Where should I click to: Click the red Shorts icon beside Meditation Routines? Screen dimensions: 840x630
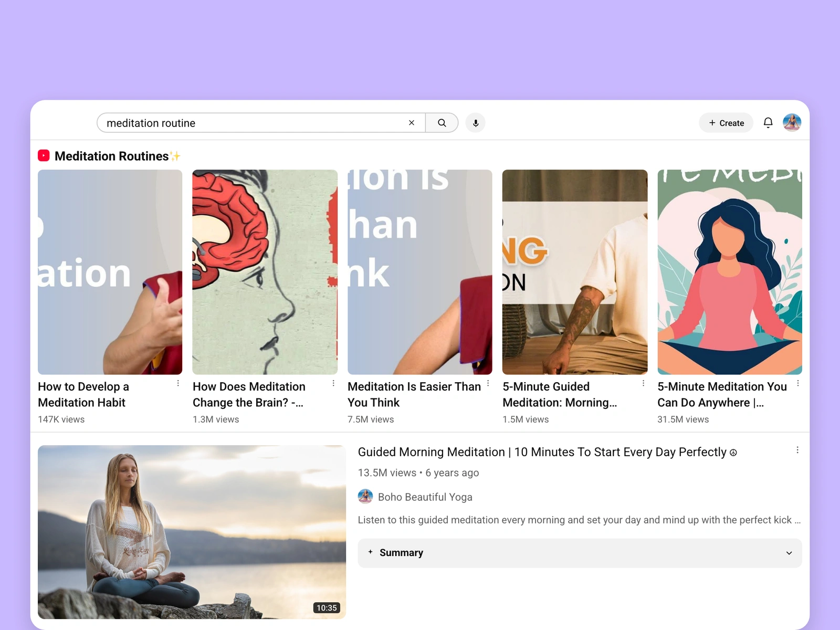pos(44,156)
